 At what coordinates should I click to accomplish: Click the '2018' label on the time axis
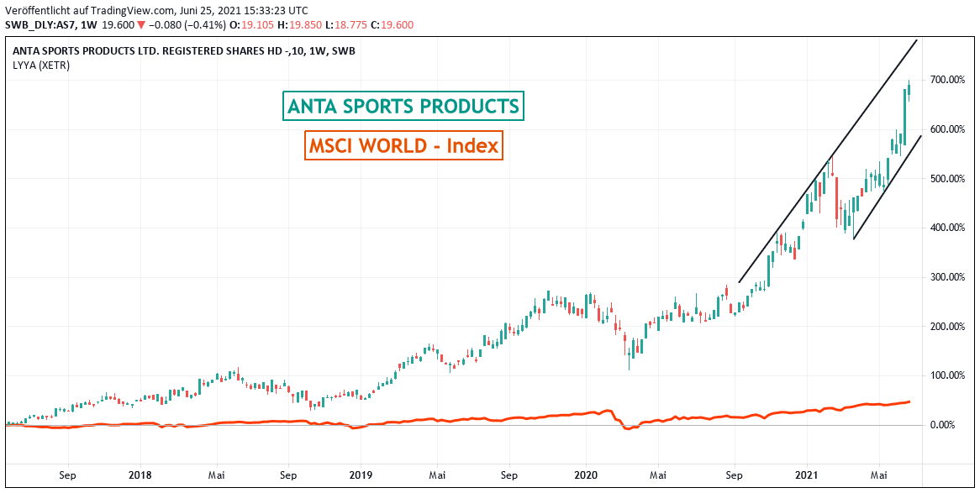coord(141,475)
